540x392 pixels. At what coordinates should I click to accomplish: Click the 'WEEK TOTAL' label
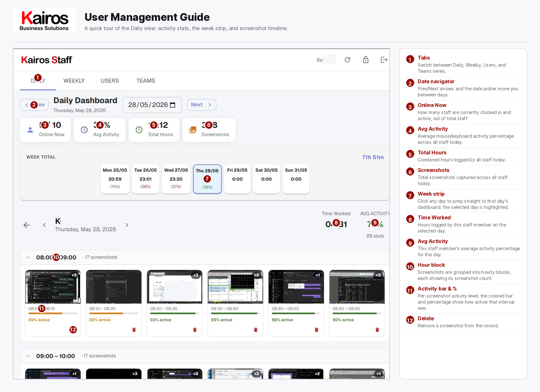coord(41,157)
